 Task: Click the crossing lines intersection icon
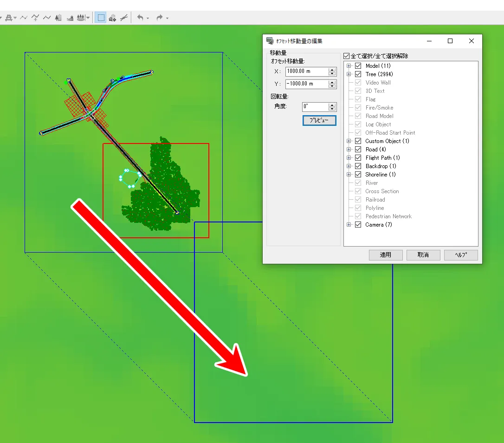click(x=124, y=18)
